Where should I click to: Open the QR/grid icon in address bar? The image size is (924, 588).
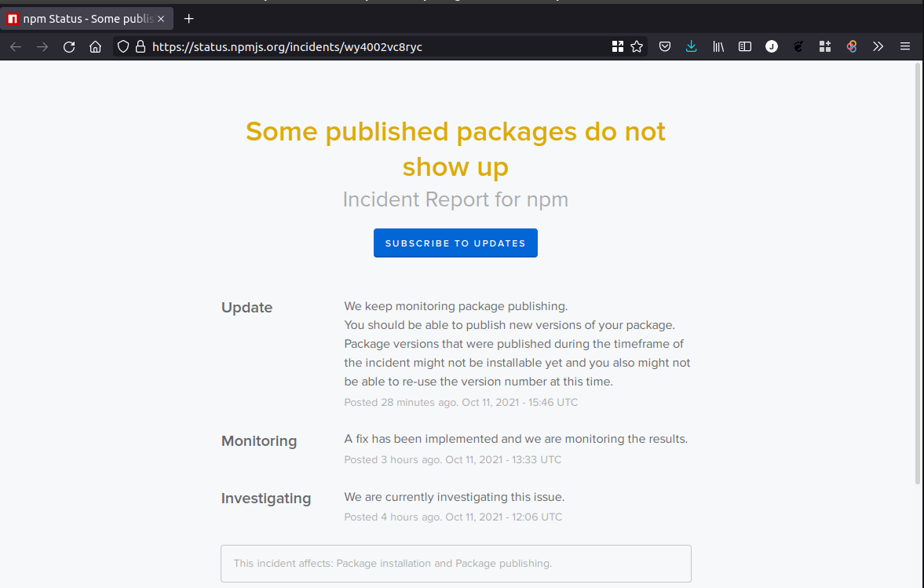618,47
